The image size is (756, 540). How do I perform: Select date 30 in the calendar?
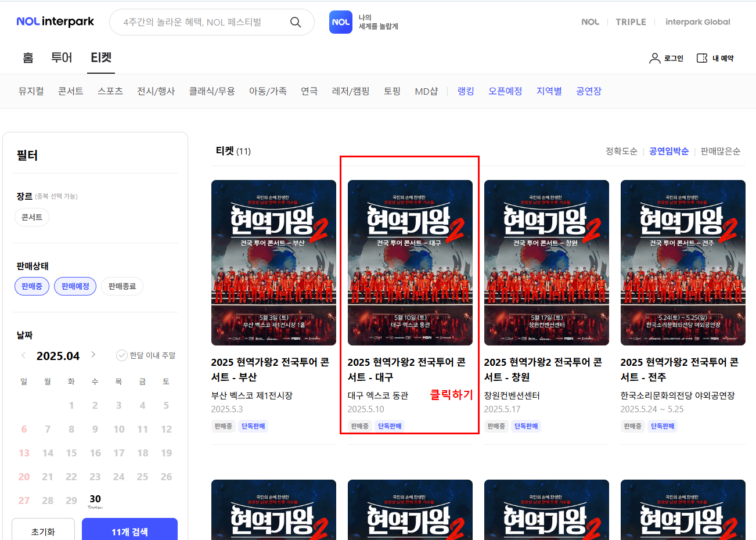tap(95, 499)
